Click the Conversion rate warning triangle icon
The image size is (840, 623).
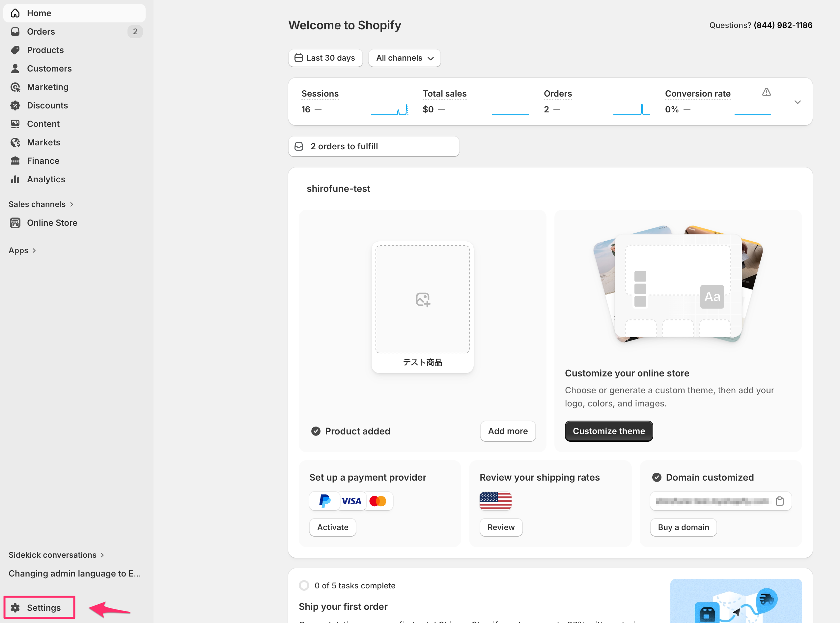tap(766, 92)
